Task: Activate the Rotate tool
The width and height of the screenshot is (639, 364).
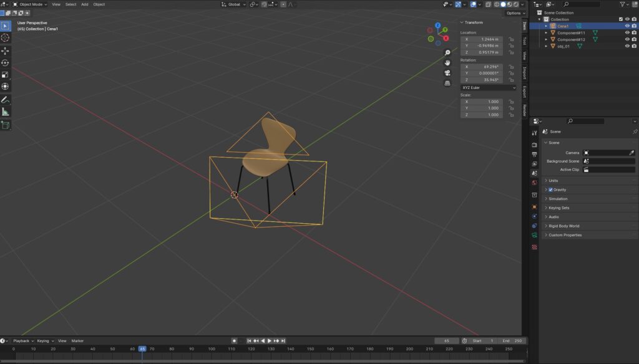Action: tap(6, 62)
